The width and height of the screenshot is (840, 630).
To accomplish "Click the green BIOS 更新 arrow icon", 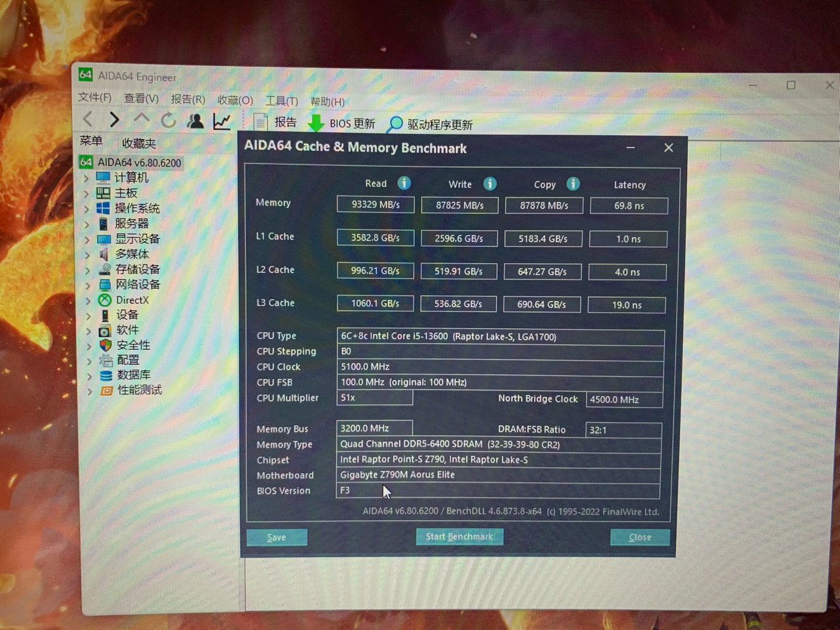I will (316, 123).
